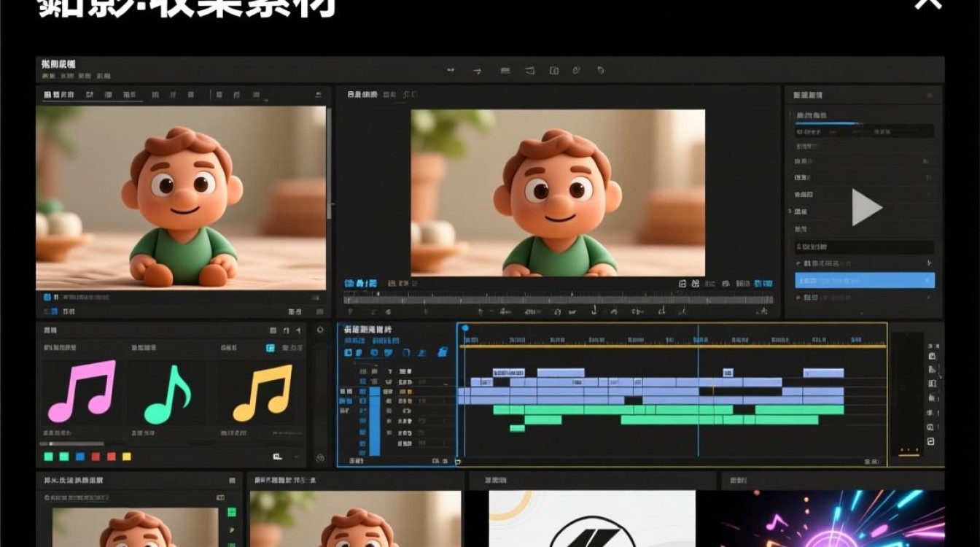Select the green single music note thumbnail
Screen dimensions: 980x547
167,394
